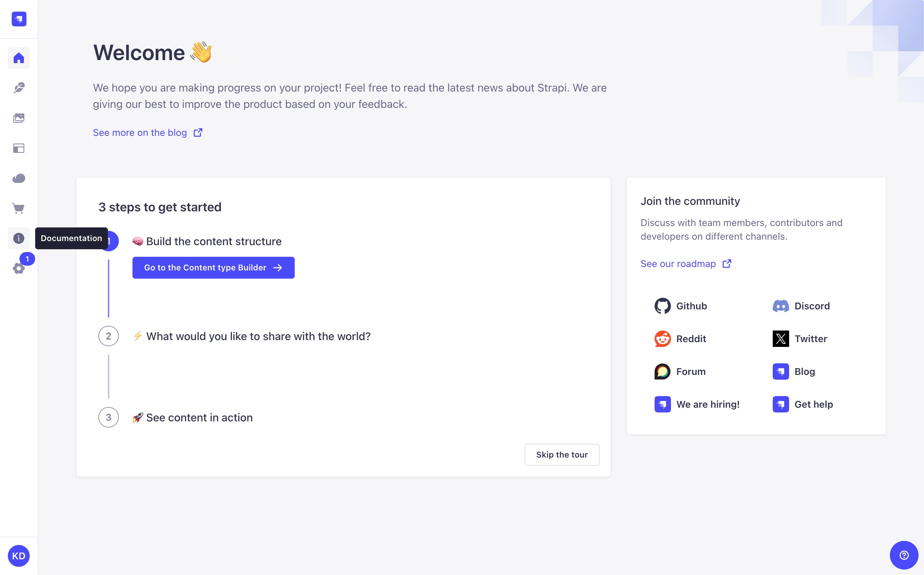Image resolution: width=924 pixels, height=575 pixels.
Task: Click Skip the tour button
Action: pyautogui.click(x=562, y=455)
